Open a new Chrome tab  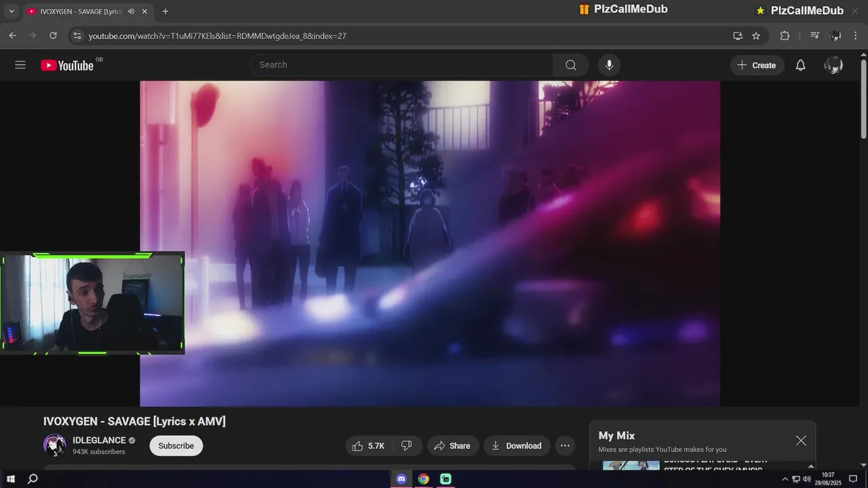coord(165,12)
